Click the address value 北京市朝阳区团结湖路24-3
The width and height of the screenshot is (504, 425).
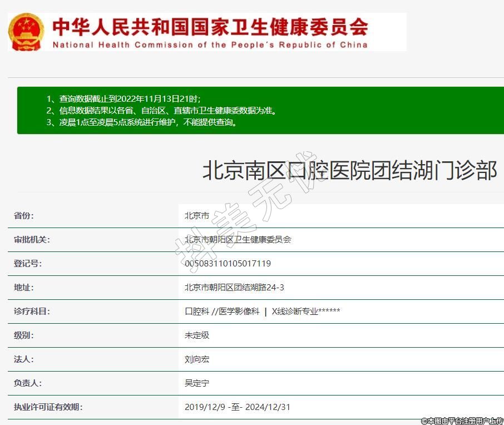234,288
